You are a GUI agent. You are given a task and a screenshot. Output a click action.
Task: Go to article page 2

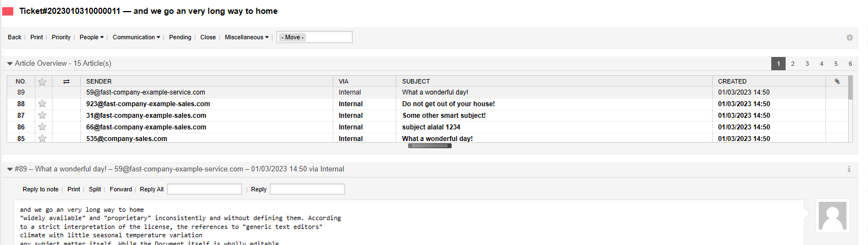793,64
